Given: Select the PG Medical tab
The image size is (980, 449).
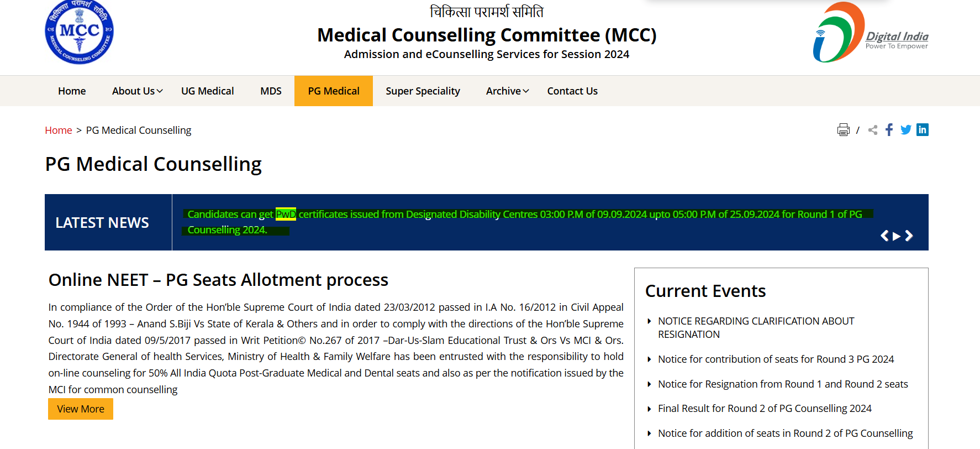Looking at the screenshot, I should coord(334,91).
